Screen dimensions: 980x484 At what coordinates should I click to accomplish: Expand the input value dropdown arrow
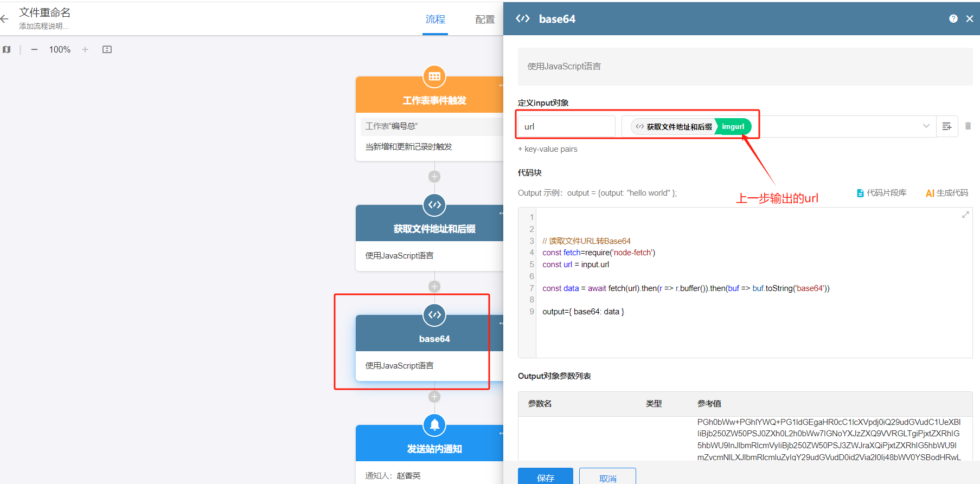tap(926, 126)
